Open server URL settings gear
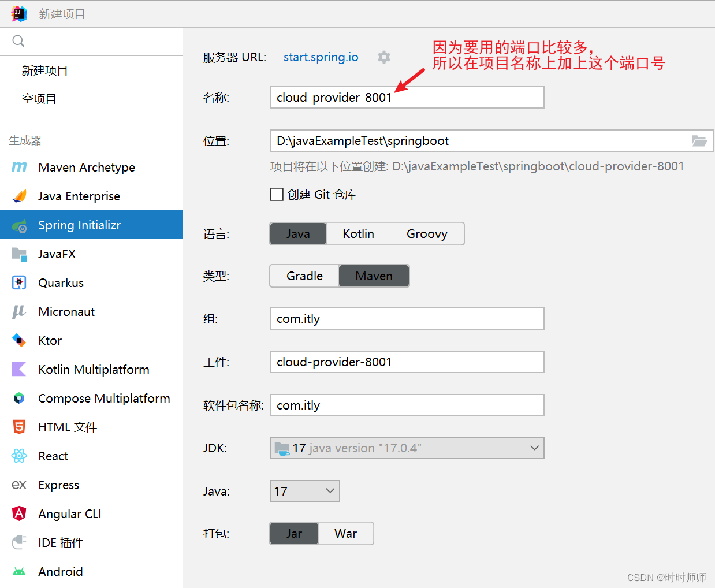This screenshot has width=715, height=588. [384, 57]
